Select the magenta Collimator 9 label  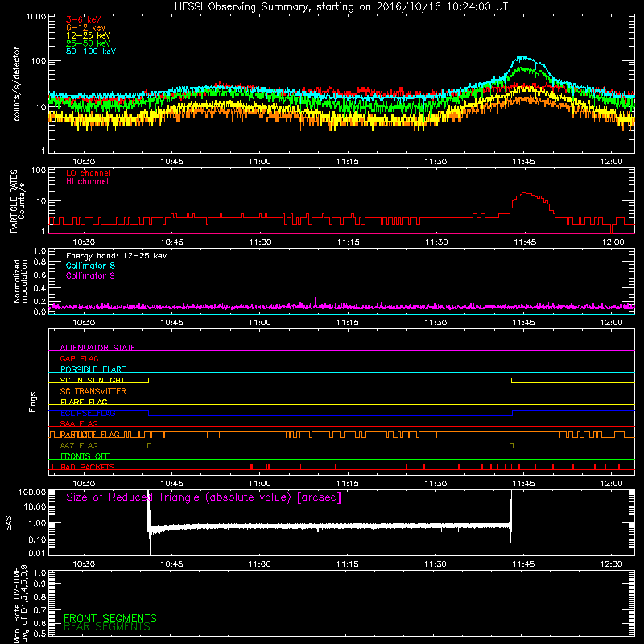pyautogui.click(x=90, y=275)
